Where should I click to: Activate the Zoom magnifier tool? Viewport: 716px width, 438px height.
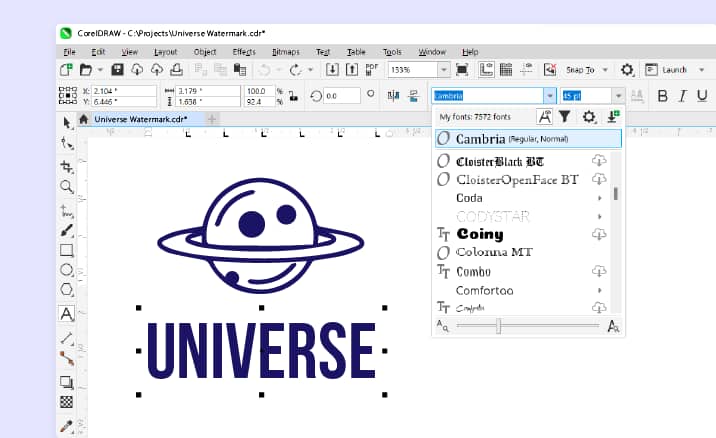(x=67, y=187)
